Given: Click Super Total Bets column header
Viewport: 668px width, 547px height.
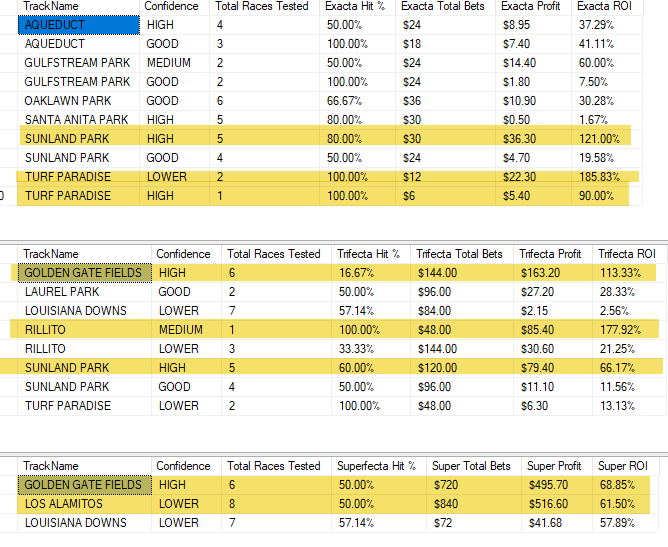Looking at the screenshot, I should (x=474, y=466).
